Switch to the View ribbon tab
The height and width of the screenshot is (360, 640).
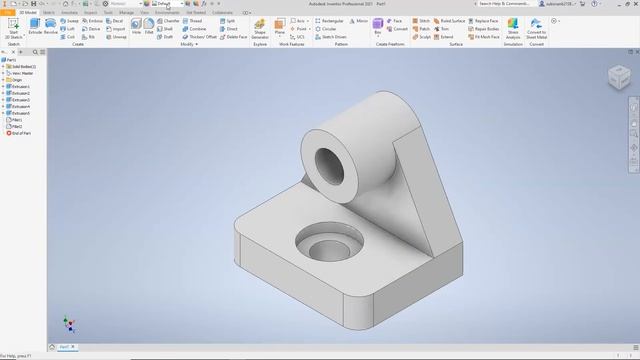click(x=144, y=13)
